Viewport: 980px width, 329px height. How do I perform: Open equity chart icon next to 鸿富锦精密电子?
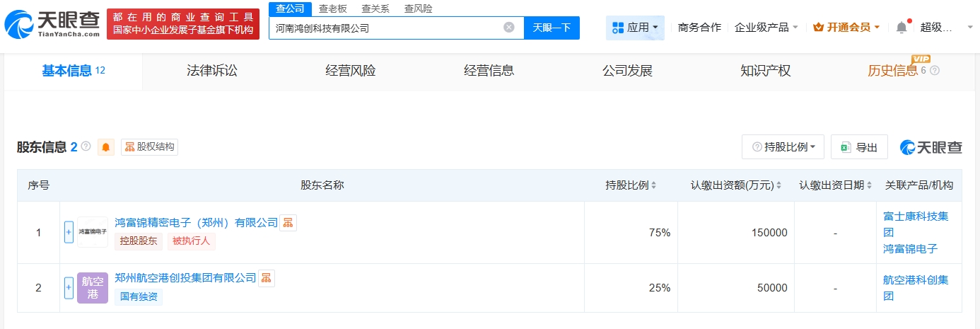288,223
